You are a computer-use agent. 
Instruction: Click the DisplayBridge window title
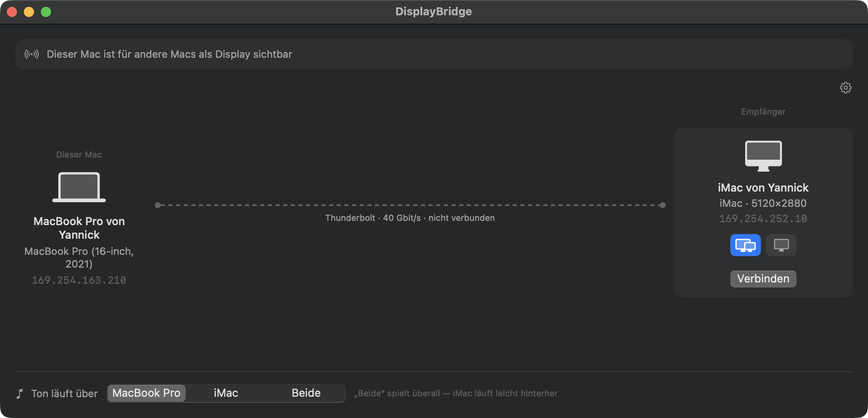pos(434,11)
